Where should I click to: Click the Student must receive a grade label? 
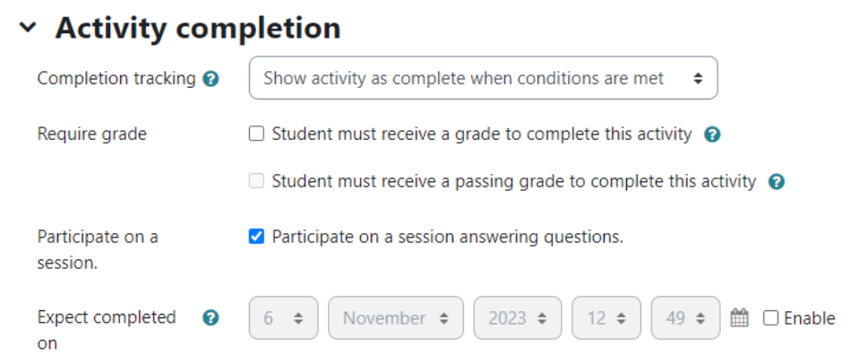(482, 135)
